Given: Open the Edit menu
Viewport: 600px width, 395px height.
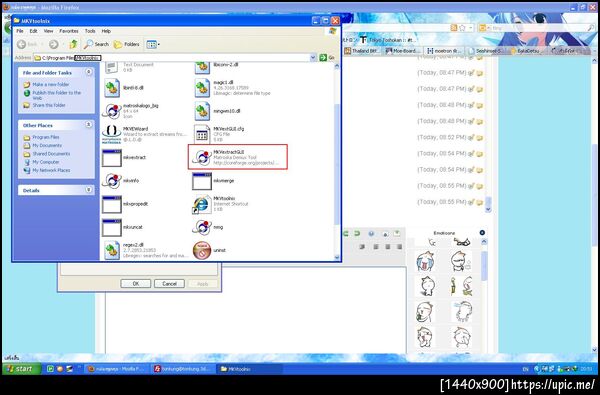Looking at the screenshot, I should tap(34, 31).
